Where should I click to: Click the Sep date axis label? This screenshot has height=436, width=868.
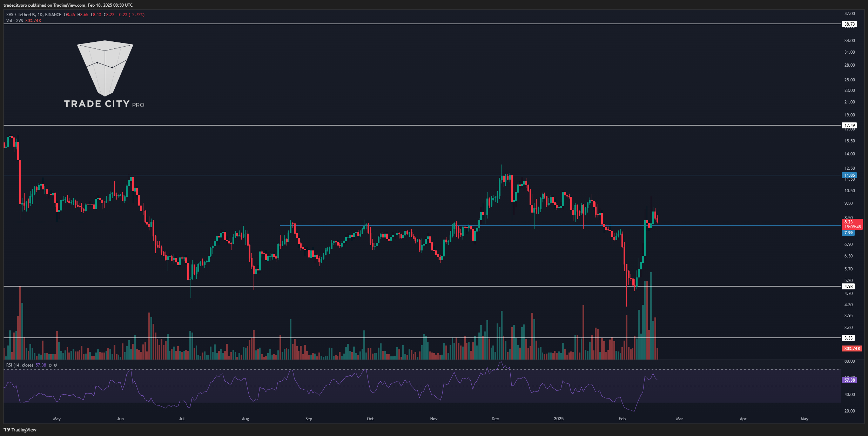(309, 419)
